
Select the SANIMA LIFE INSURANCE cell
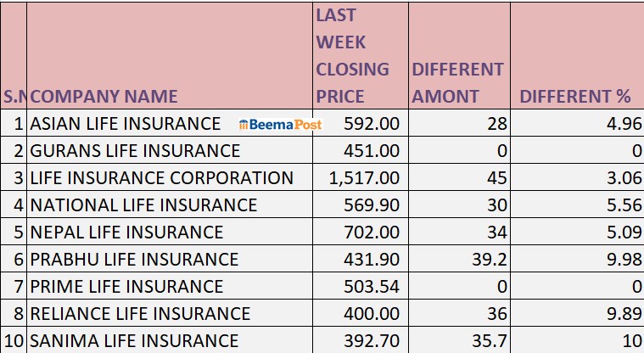(134, 341)
